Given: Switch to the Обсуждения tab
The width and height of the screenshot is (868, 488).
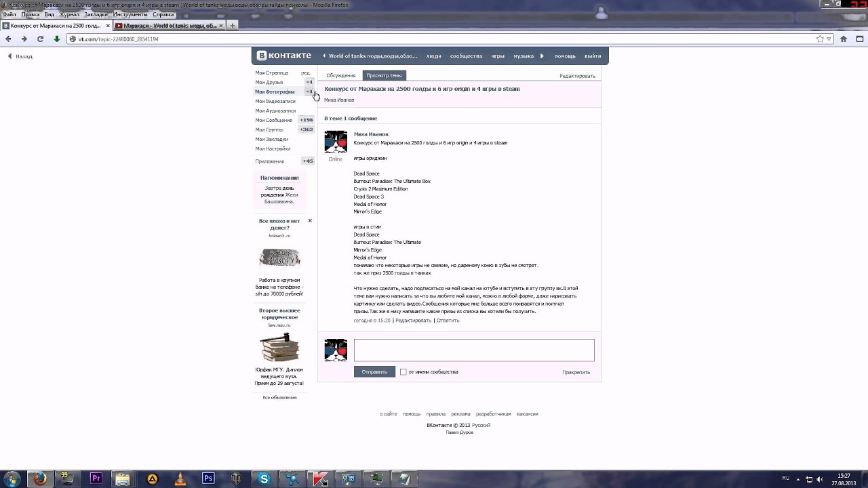Looking at the screenshot, I should [x=340, y=75].
